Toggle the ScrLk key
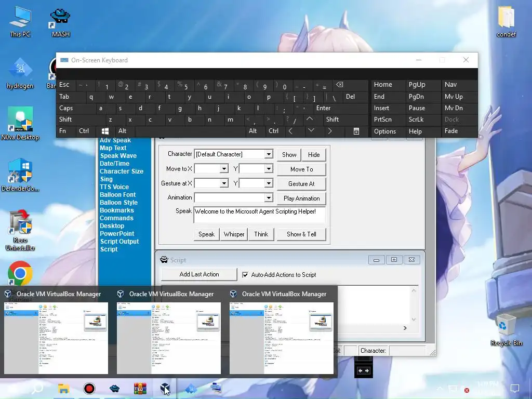The height and width of the screenshot is (399, 532). click(416, 119)
